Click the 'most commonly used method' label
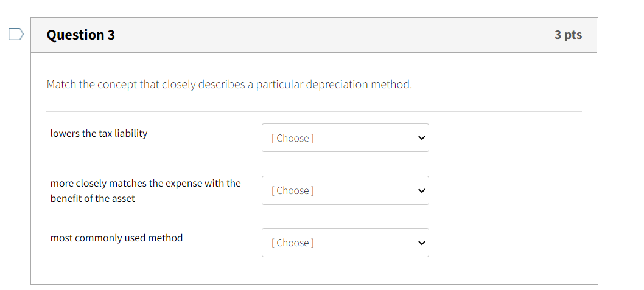644x290 pixels. click(x=116, y=238)
